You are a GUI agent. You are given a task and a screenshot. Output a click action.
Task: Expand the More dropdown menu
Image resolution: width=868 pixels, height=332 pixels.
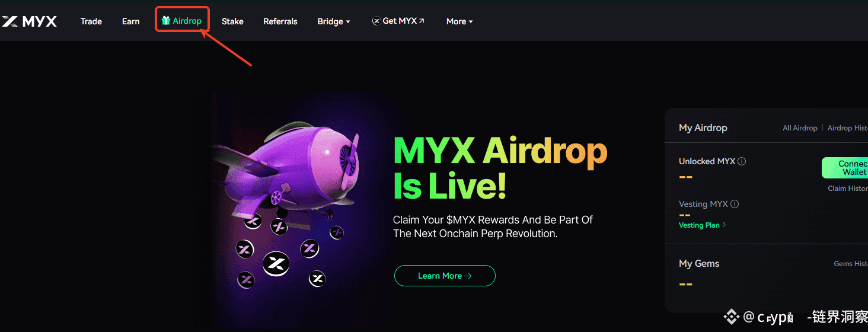pyautogui.click(x=459, y=21)
